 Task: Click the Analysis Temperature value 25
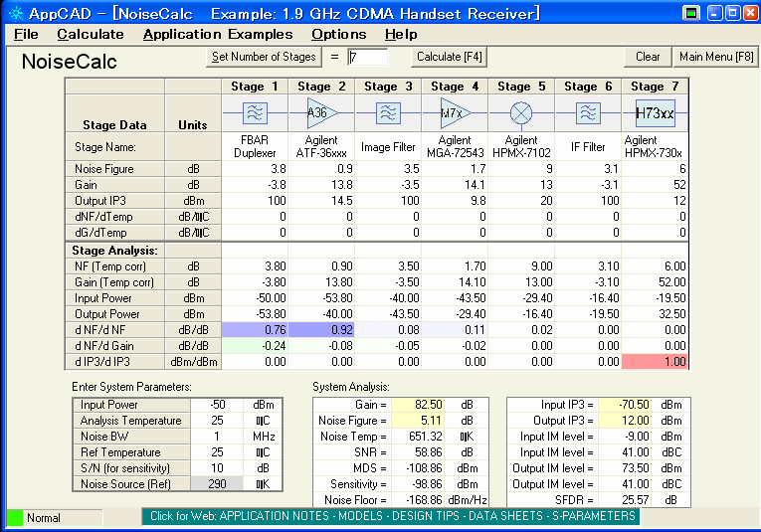pyautogui.click(x=217, y=421)
